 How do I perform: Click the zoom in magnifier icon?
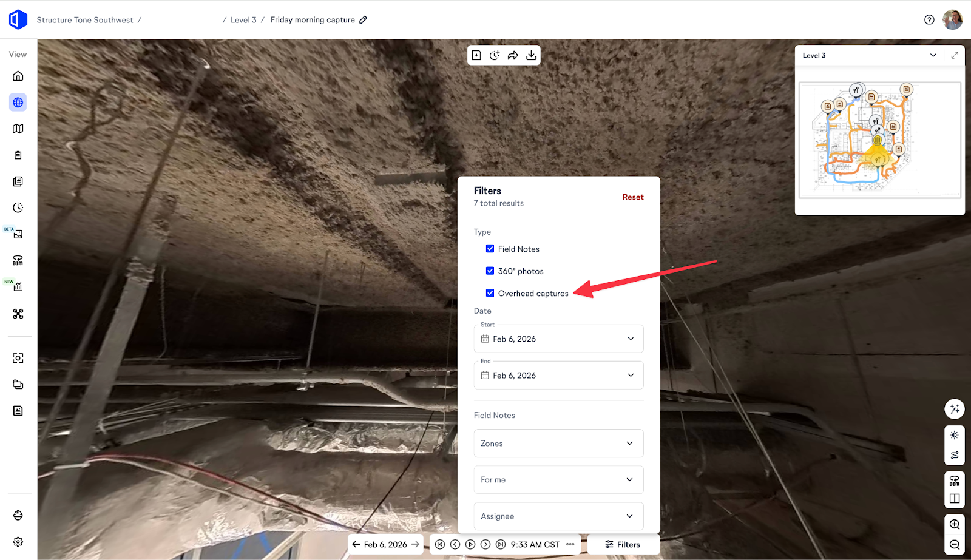tap(955, 524)
